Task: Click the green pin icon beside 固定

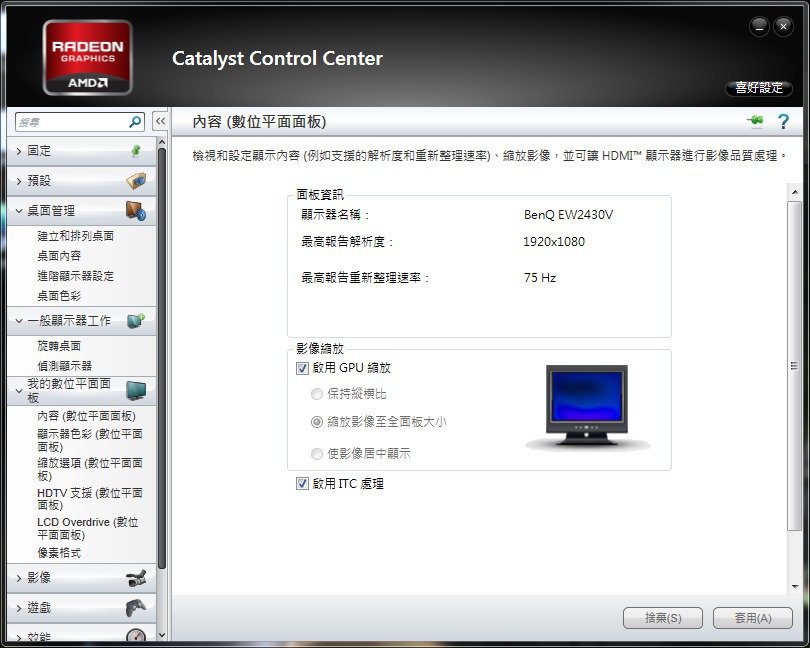Action: 136,150
